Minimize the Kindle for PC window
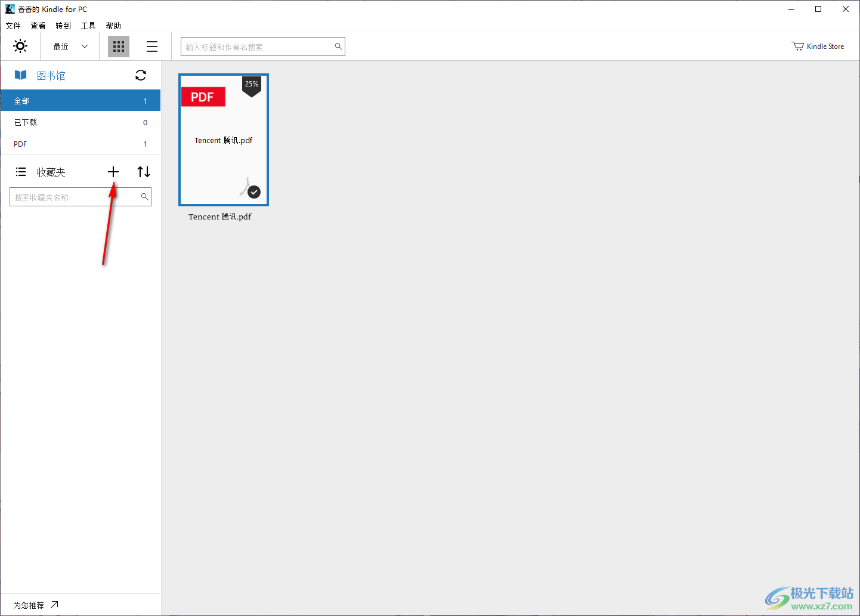The image size is (860, 616). click(x=791, y=9)
